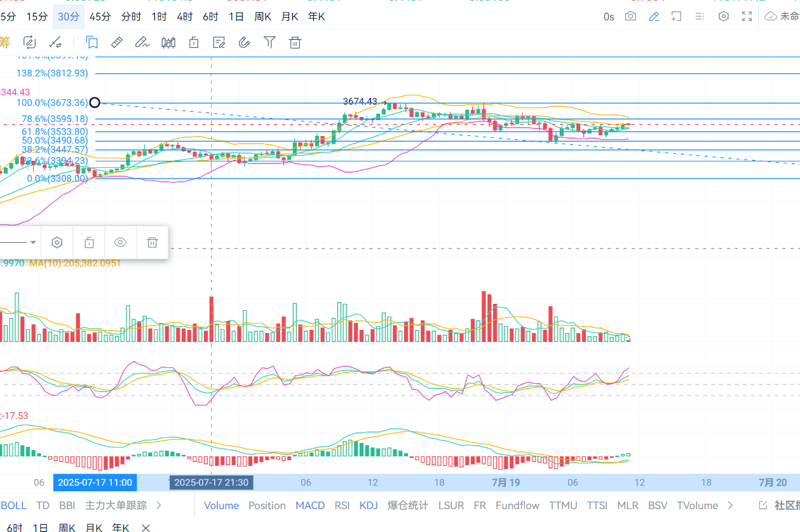Screen dimensions: 800x532
Task: Toggle drawing visibility with the eye icon
Action: (x=121, y=242)
